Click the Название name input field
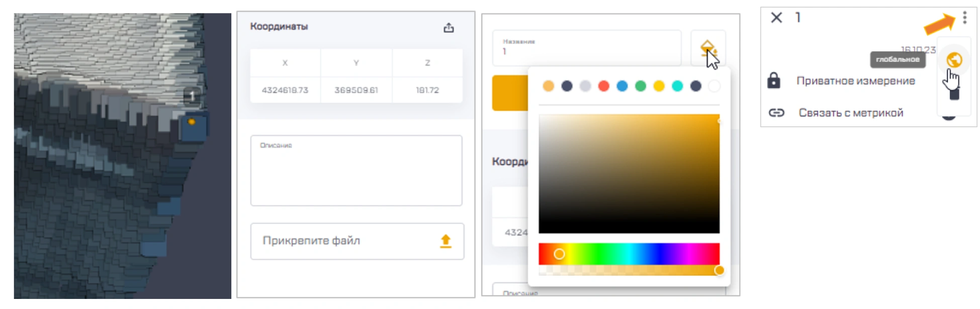Viewport: 980px width, 309px height. [x=586, y=48]
